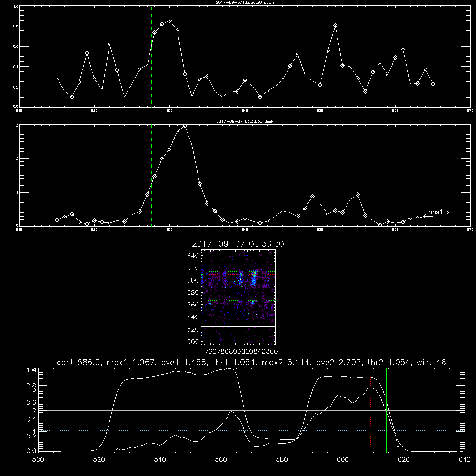Select the "ave1 1.456" value
Image resolution: width=476 pixels, height=476 pixels.
pos(183,362)
